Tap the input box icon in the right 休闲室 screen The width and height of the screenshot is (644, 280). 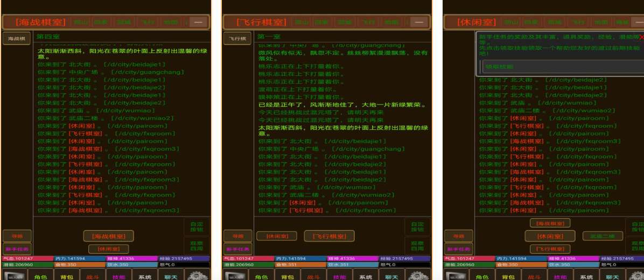456,276
